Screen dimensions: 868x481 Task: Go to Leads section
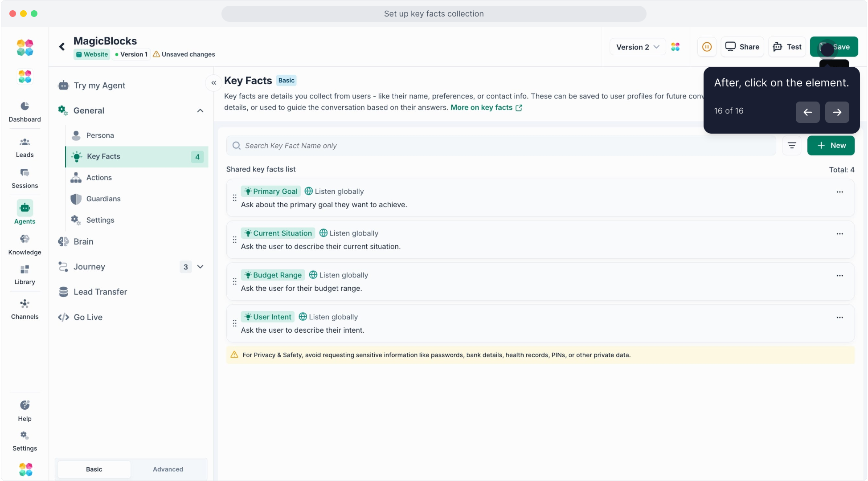click(x=25, y=147)
